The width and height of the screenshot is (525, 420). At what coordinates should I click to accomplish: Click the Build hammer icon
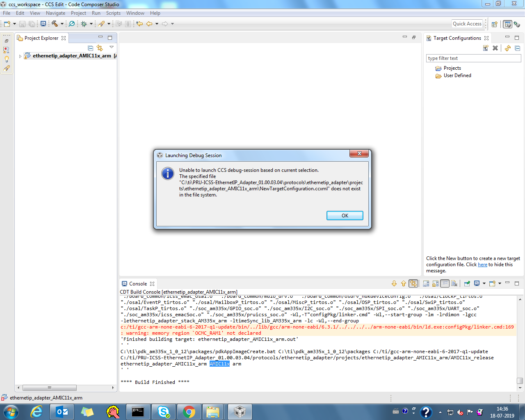click(55, 24)
